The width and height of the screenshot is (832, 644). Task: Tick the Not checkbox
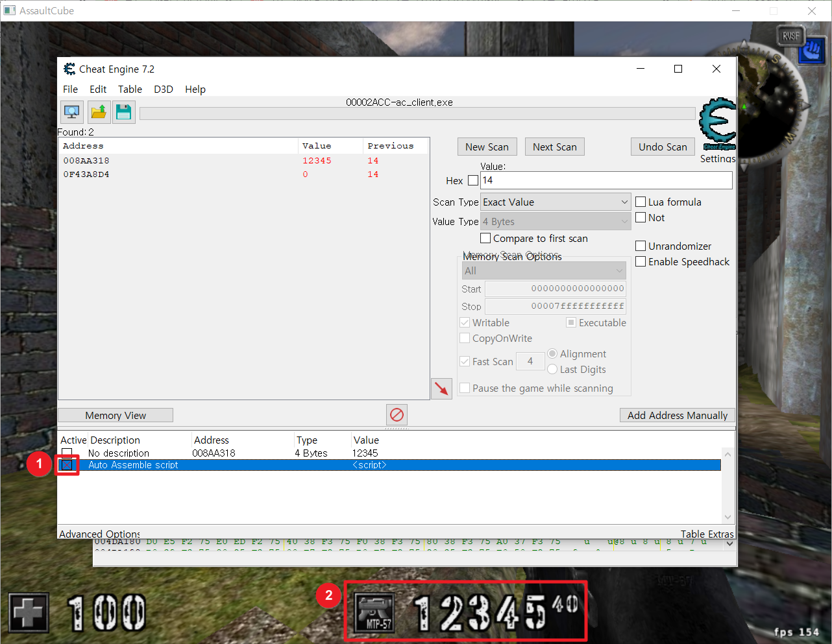click(x=641, y=217)
